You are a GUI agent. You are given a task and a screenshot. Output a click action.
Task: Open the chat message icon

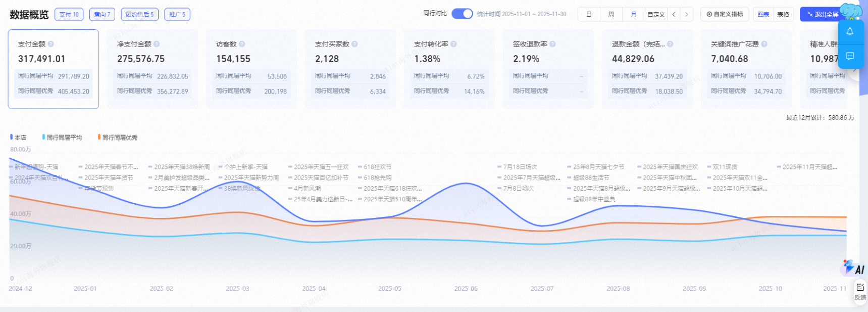850,56
